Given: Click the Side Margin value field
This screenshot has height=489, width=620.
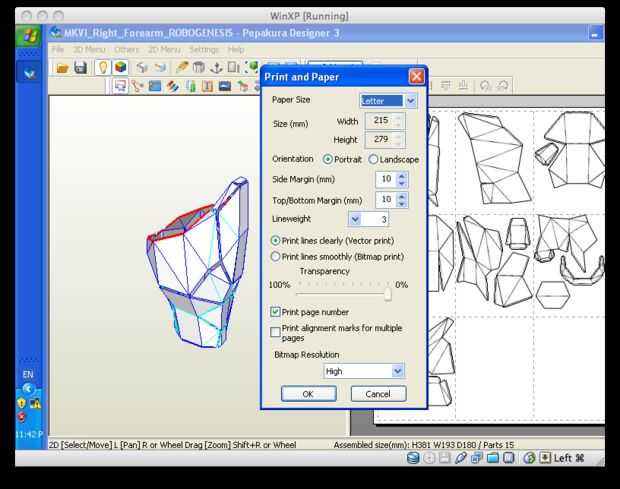Looking at the screenshot, I should click(x=386, y=179).
